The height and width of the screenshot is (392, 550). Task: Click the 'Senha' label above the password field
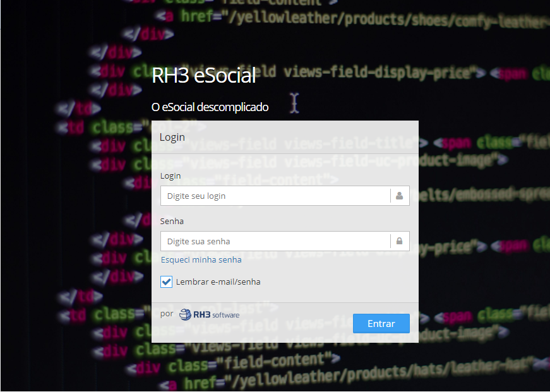pos(172,222)
